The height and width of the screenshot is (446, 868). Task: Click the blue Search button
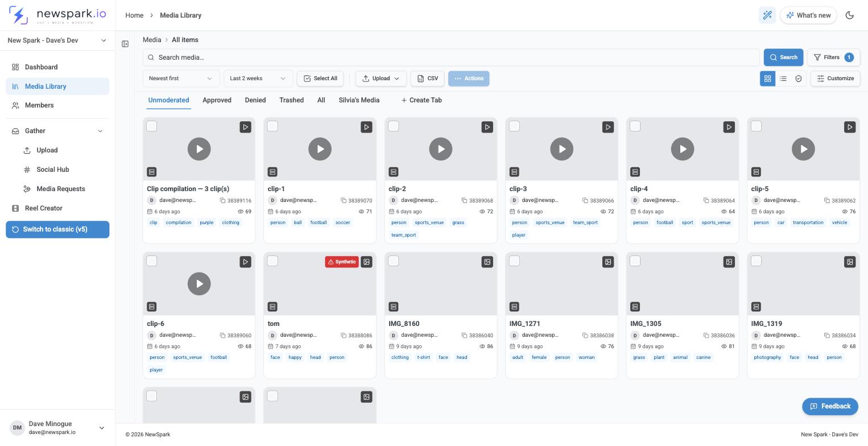coord(783,57)
